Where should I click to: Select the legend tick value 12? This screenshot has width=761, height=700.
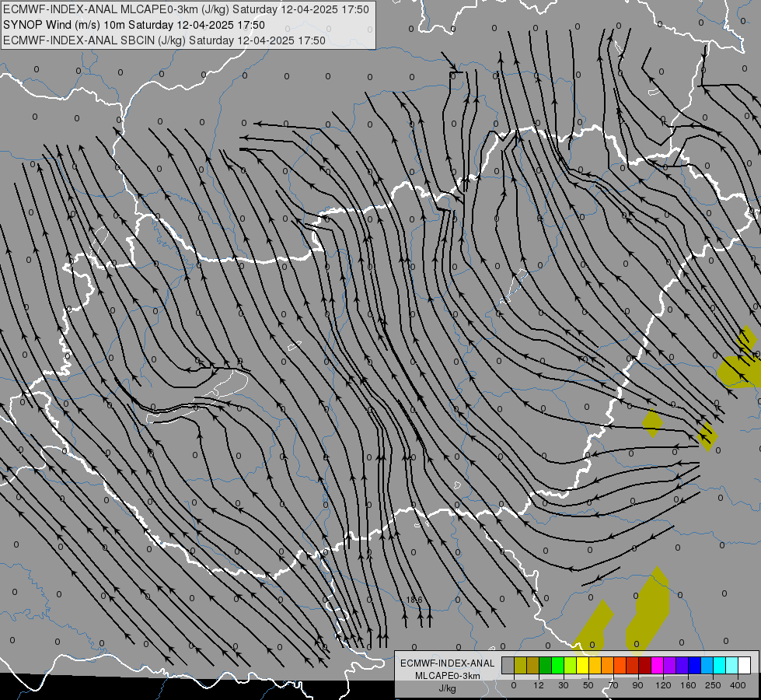[539, 685]
